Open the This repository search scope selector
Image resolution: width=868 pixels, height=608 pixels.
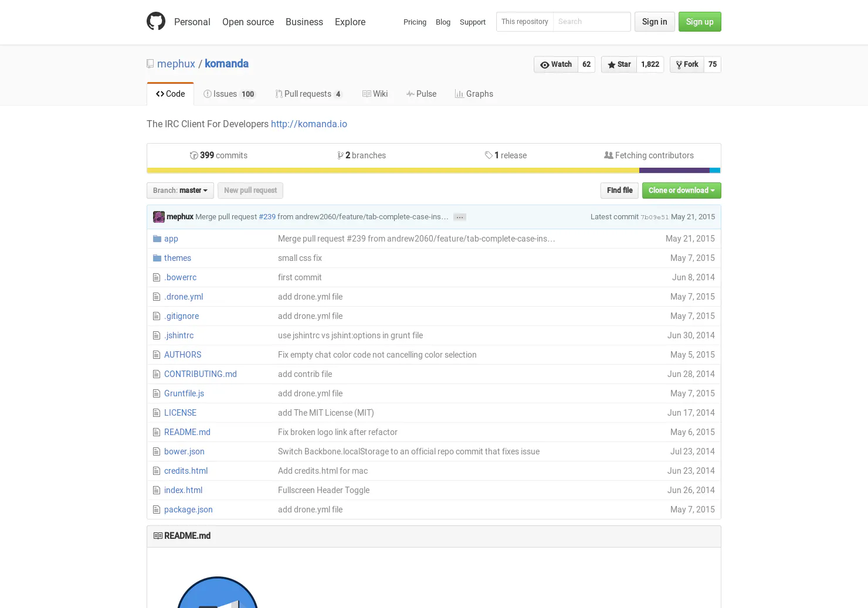[525, 22]
